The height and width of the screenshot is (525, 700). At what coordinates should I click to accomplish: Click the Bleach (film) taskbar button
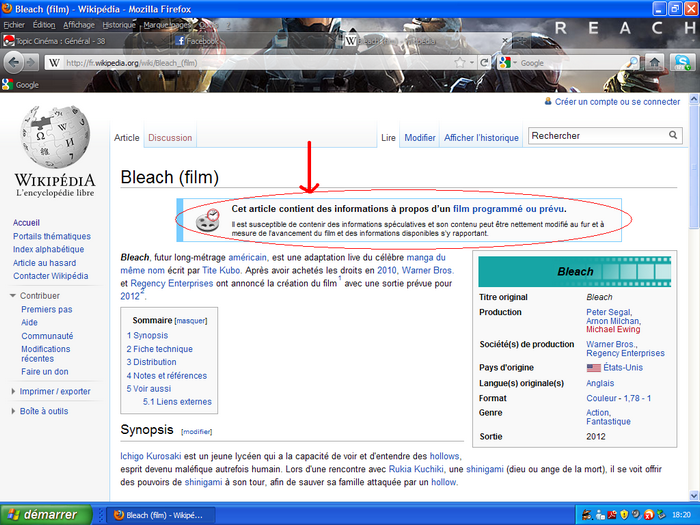(x=162, y=515)
